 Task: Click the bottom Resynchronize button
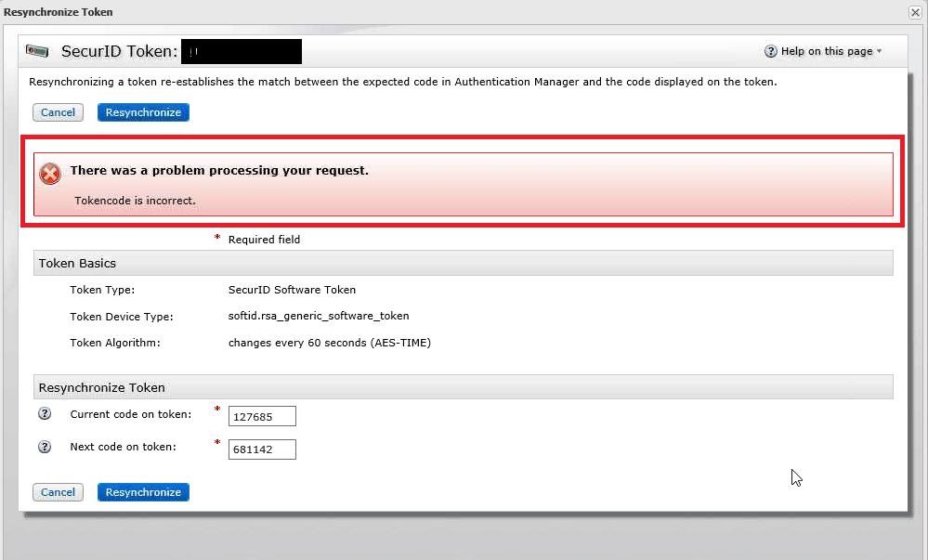143,492
